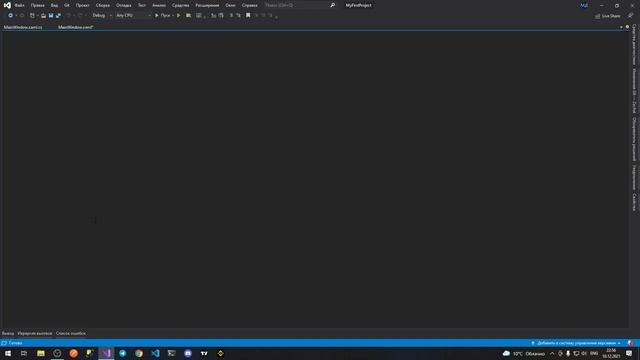Open the Any CPU platform dropdown

click(x=133, y=16)
